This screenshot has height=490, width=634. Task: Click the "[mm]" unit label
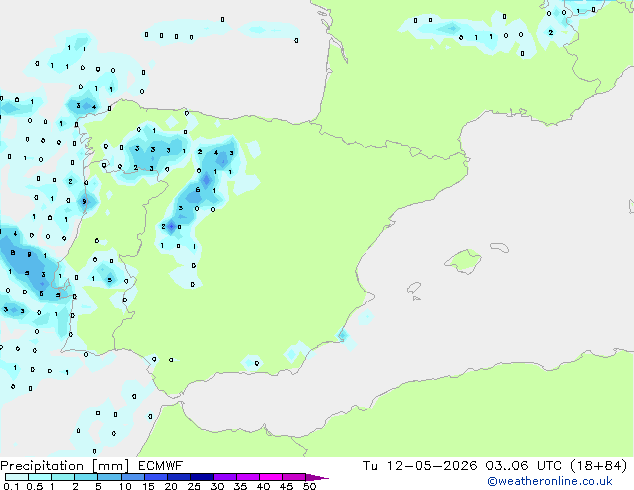[111, 466]
